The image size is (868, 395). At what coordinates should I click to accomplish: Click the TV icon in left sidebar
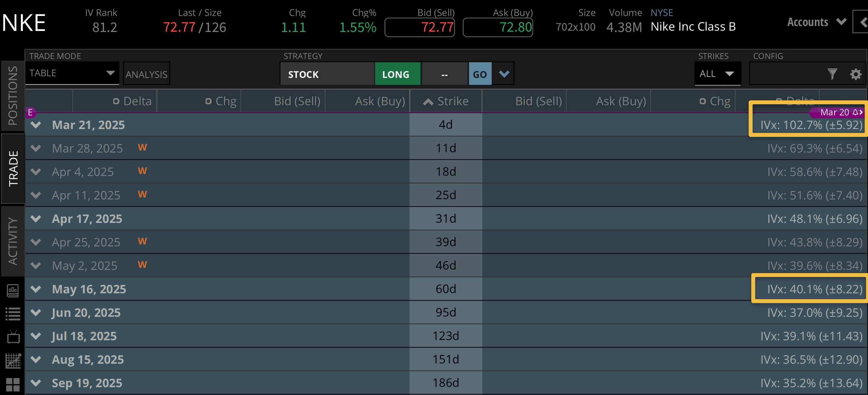[13, 337]
